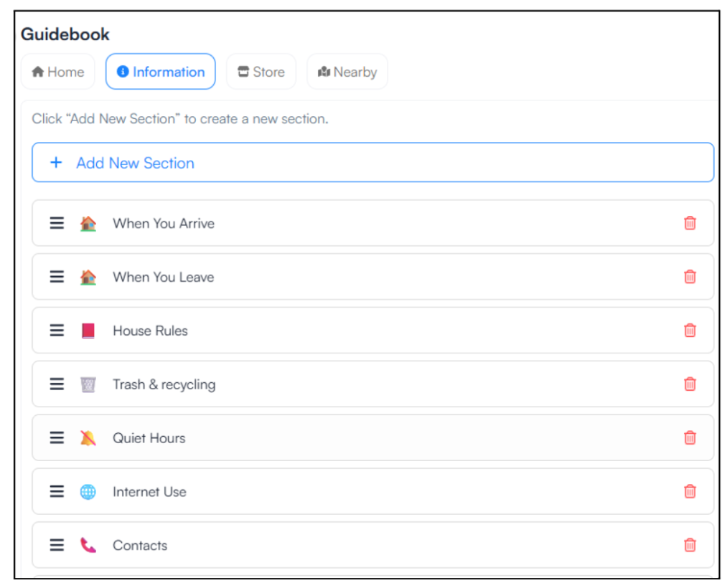727x588 pixels.
Task: Delete the Internet Use section
Action: [x=690, y=492]
